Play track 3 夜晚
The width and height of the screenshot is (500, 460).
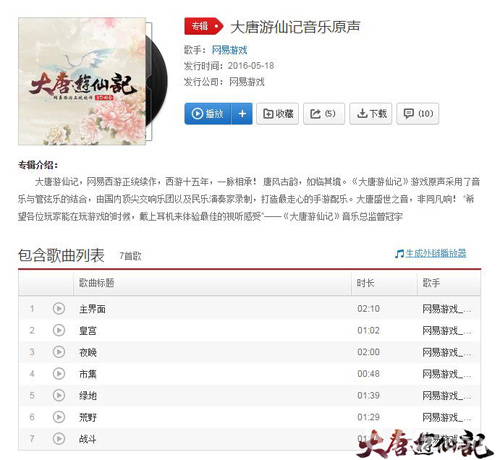coord(59,352)
